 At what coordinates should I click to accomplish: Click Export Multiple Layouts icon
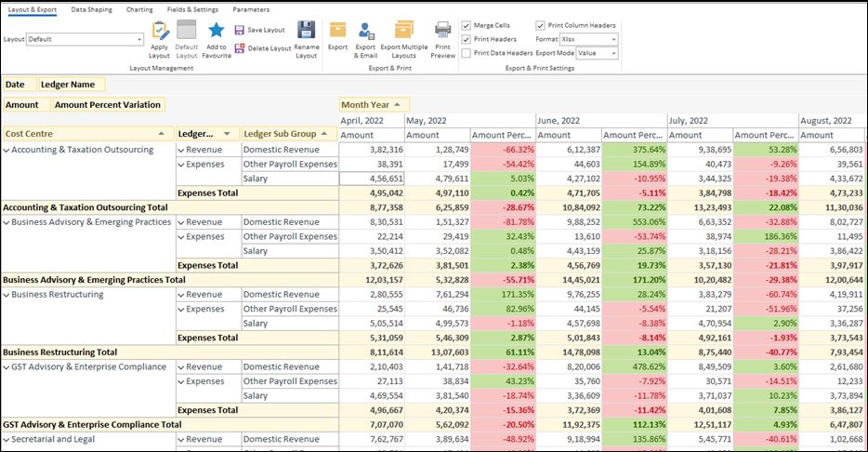pos(404,31)
